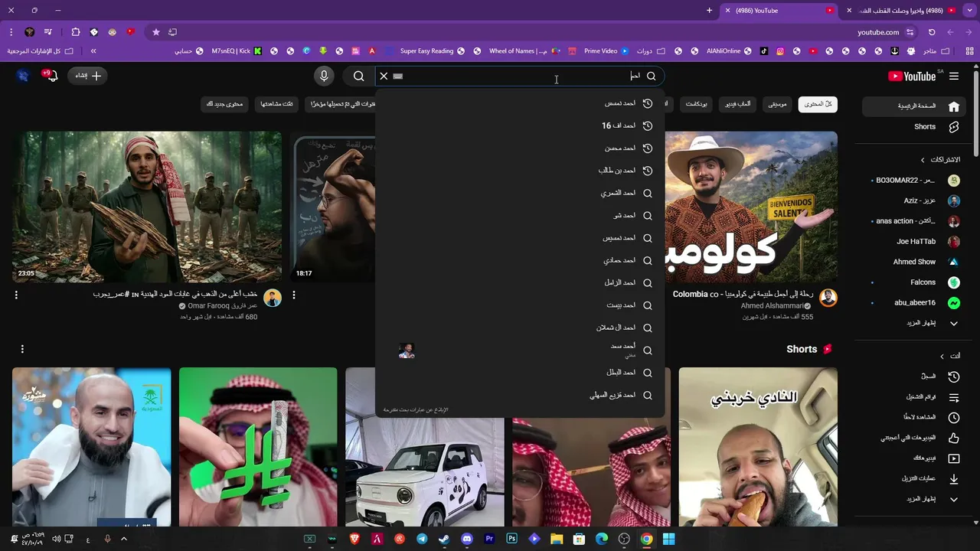
Task: Clear the search box with the X
Action: click(x=384, y=76)
